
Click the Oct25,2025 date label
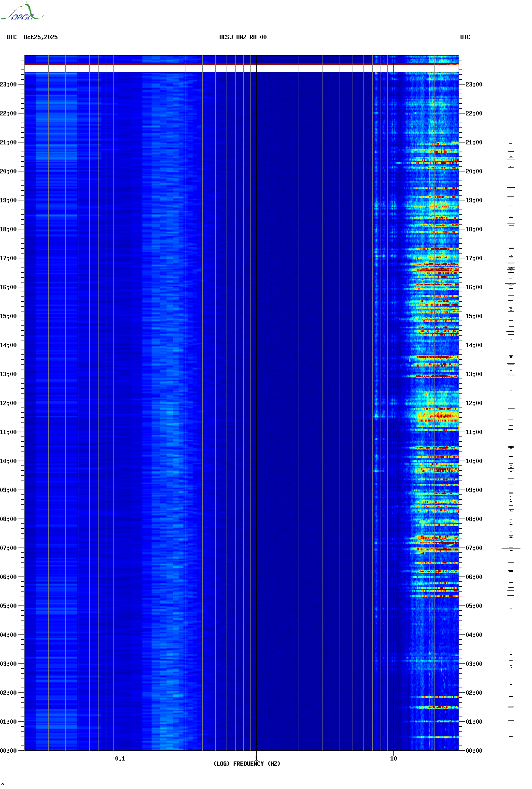click(x=41, y=37)
